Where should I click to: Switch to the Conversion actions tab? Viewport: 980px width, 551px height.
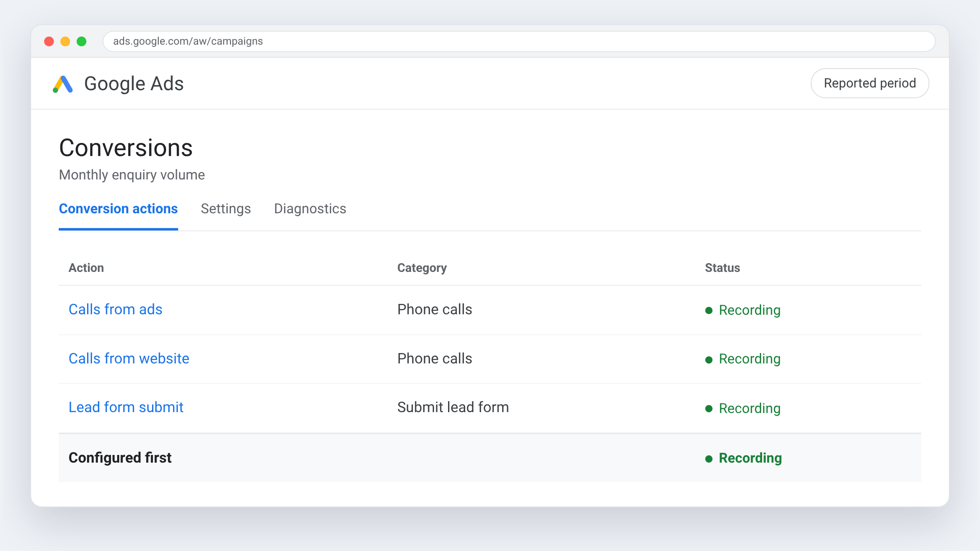(118, 209)
